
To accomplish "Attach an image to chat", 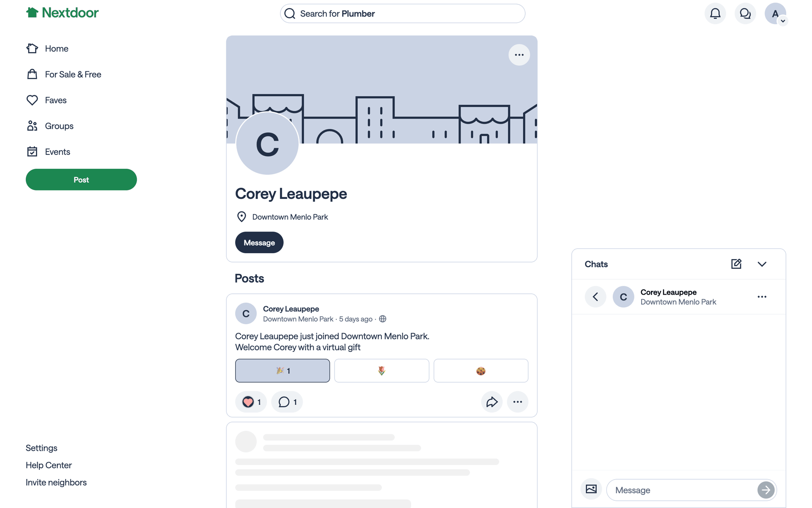I will 591,489.
